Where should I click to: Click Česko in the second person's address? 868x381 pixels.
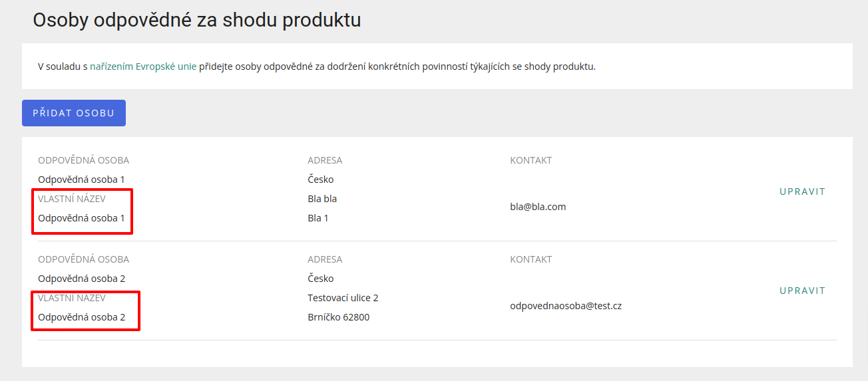[321, 279]
